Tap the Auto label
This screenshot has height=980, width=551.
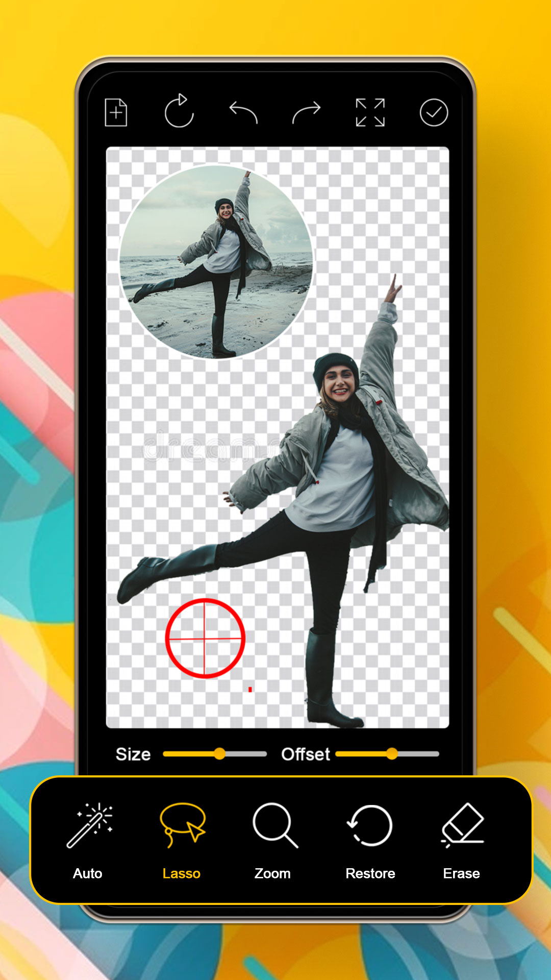(x=87, y=873)
